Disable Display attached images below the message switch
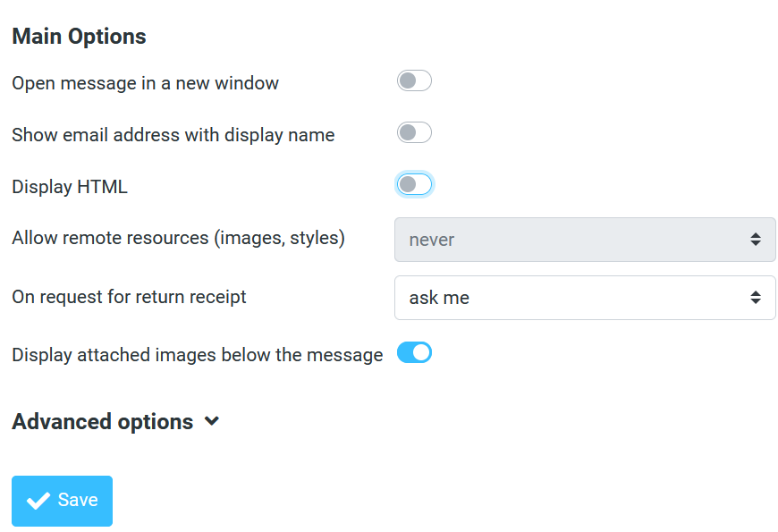The image size is (778, 532). pos(414,353)
